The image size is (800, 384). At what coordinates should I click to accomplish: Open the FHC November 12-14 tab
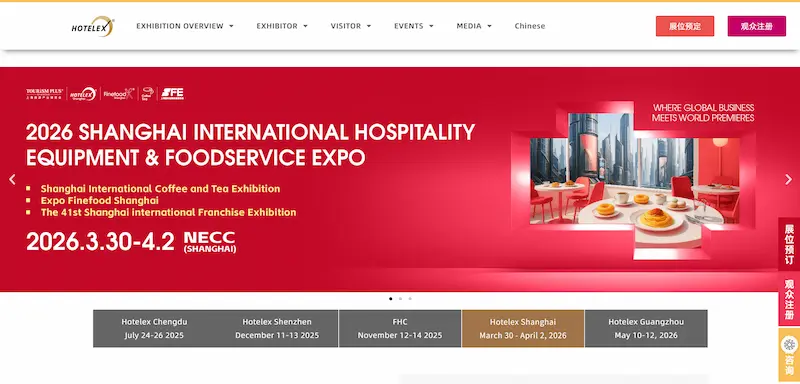pyautogui.click(x=400, y=328)
